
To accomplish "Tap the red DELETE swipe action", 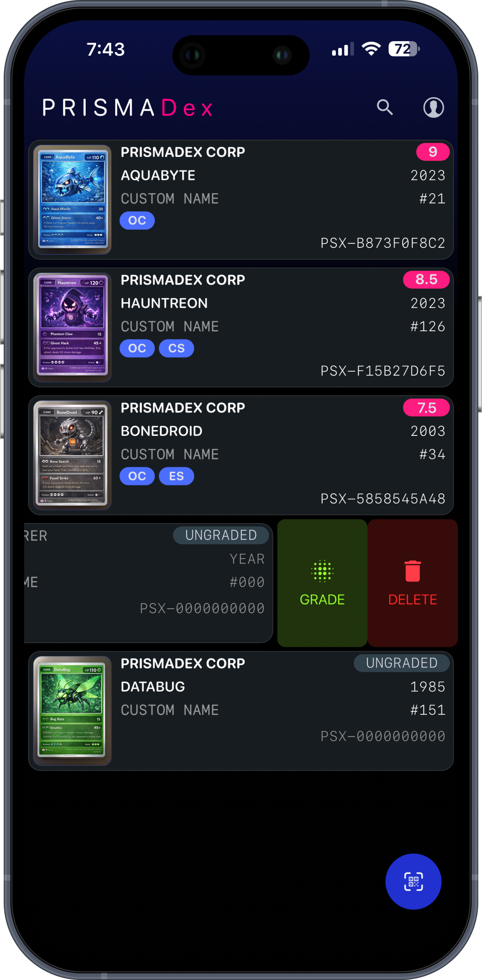I will point(412,583).
